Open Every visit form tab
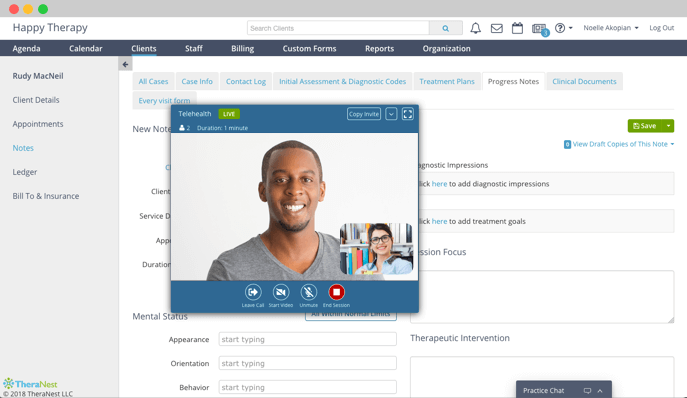This screenshot has width=687, height=398. pos(164,100)
